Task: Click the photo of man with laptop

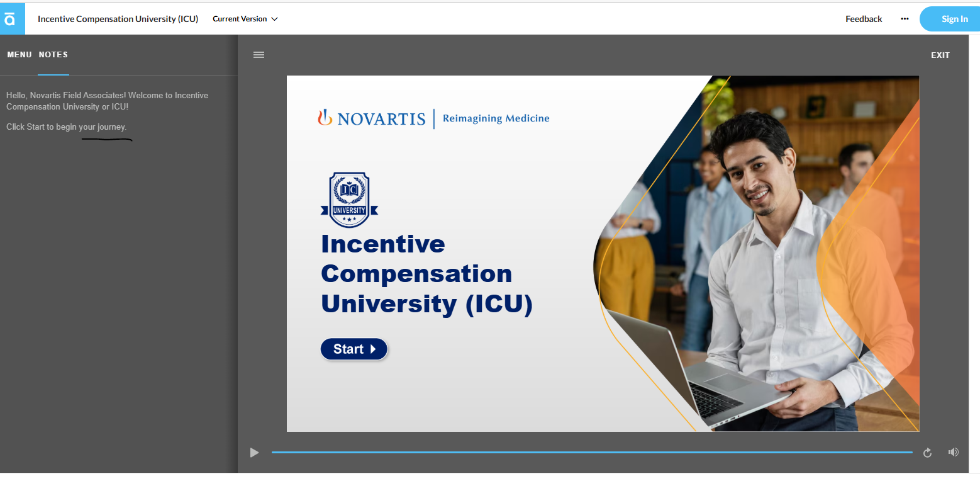Action: [x=755, y=254]
